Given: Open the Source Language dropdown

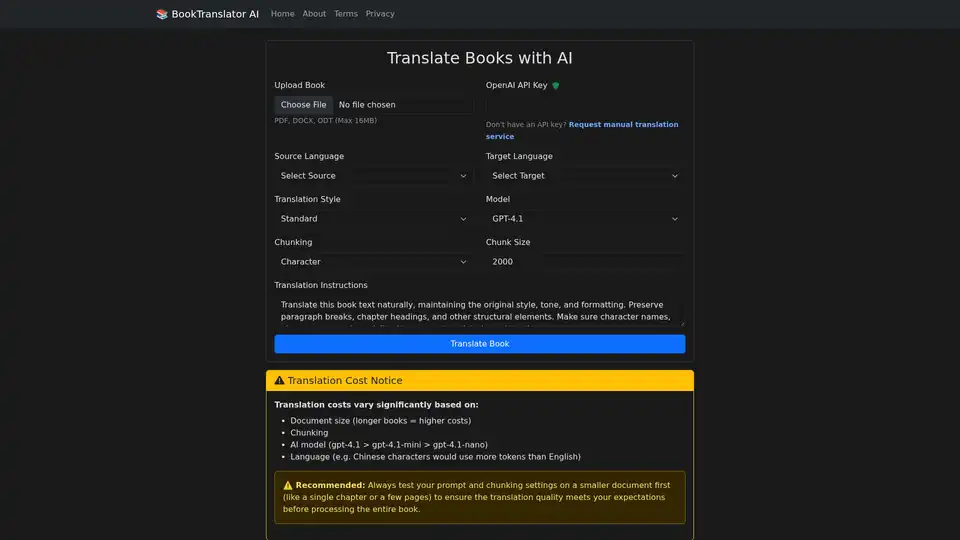Looking at the screenshot, I should click(x=374, y=176).
